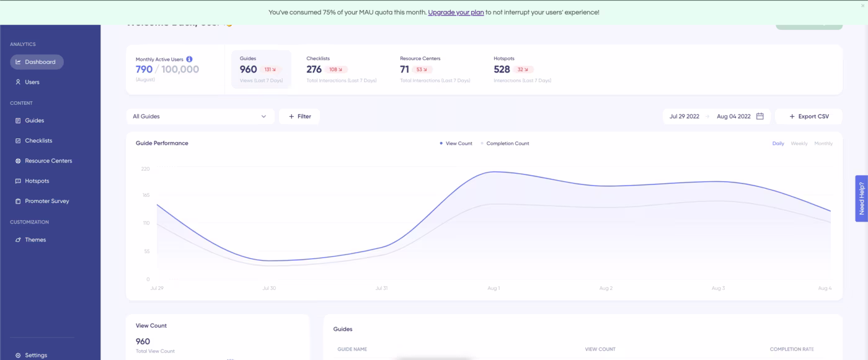The width and height of the screenshot is (868, 360).
Task: Click the Total View Count 960 value
Action: pyautogui.click(x=143, y=341)
